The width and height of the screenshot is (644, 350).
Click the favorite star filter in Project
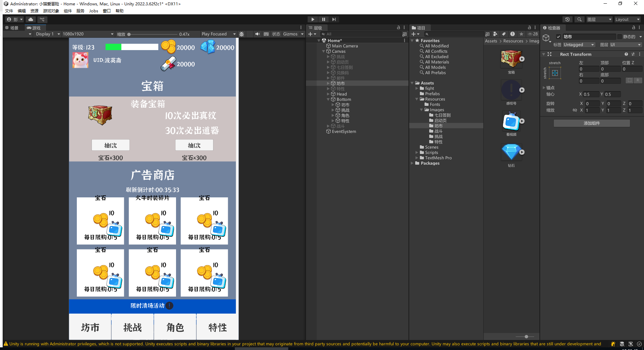coord(521,34)
